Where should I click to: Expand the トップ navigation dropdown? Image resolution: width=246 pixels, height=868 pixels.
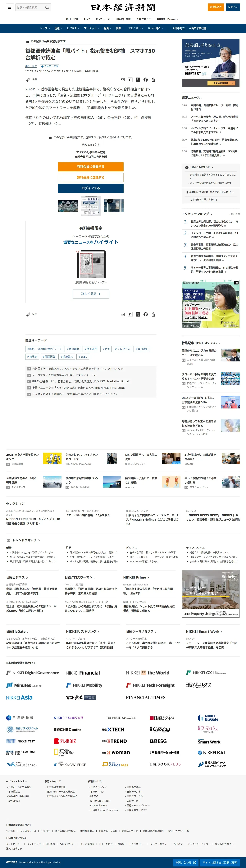(45, 28)
